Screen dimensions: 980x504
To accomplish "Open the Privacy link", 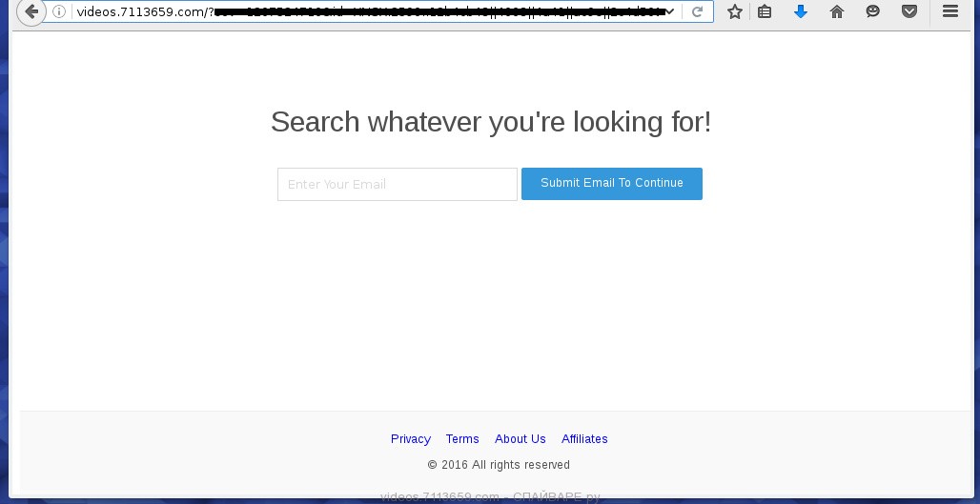I will coord(411,439).
